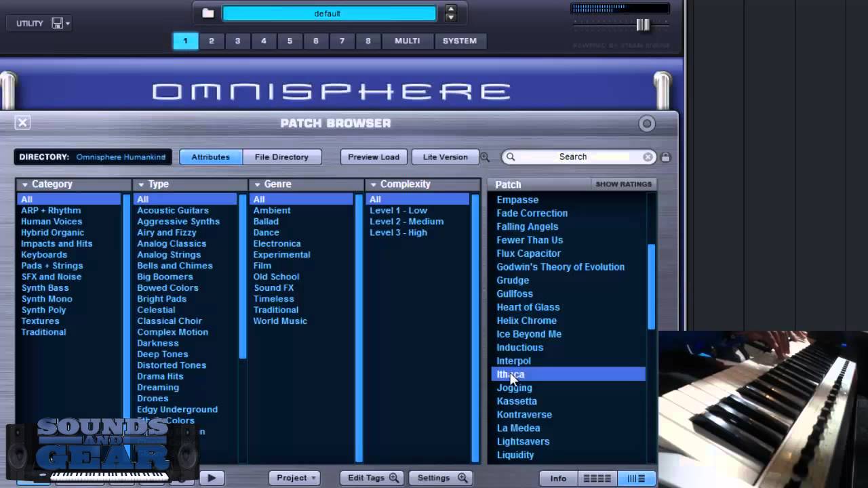Click the magnifier icon inside the search box
The height and width of the screenshot is (488, 868).
point(511,157)
